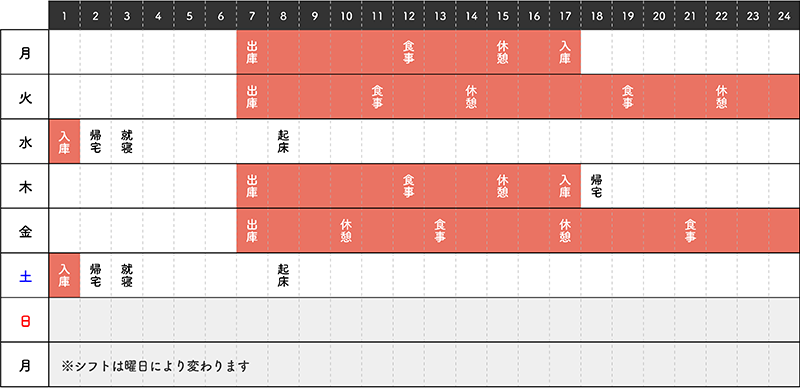The image size is (800, 388).
Task: Select Thursday's 休憩 marker at hour 15
Action: [x=502, y=186]
